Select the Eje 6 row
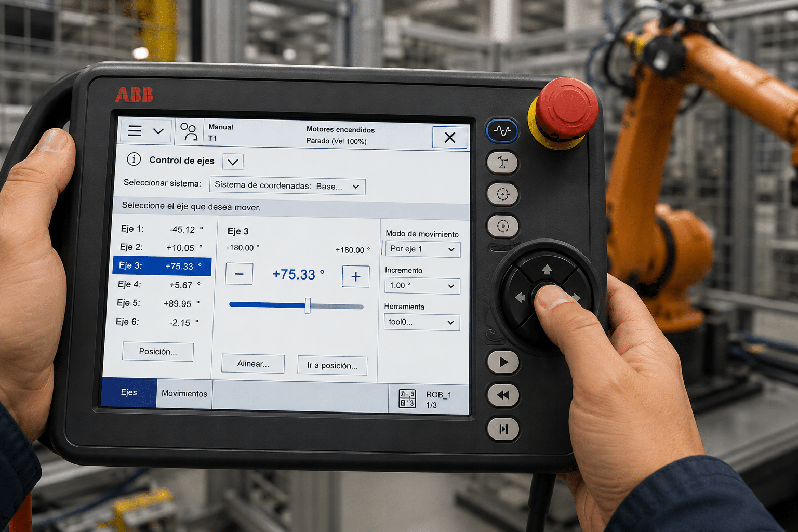798x532 pixels. 159,322
